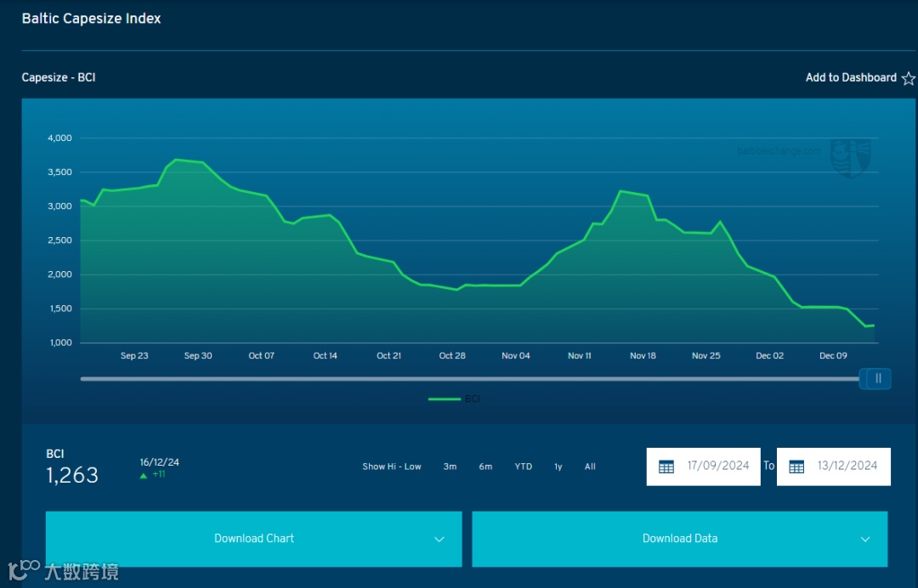
Task: Click the Dec 09 axis label
Action: pos(833,356)
